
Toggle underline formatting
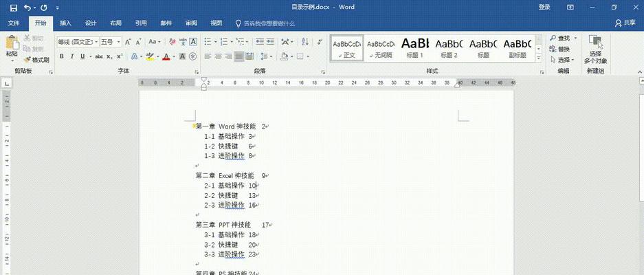click(x=82, y=56)
